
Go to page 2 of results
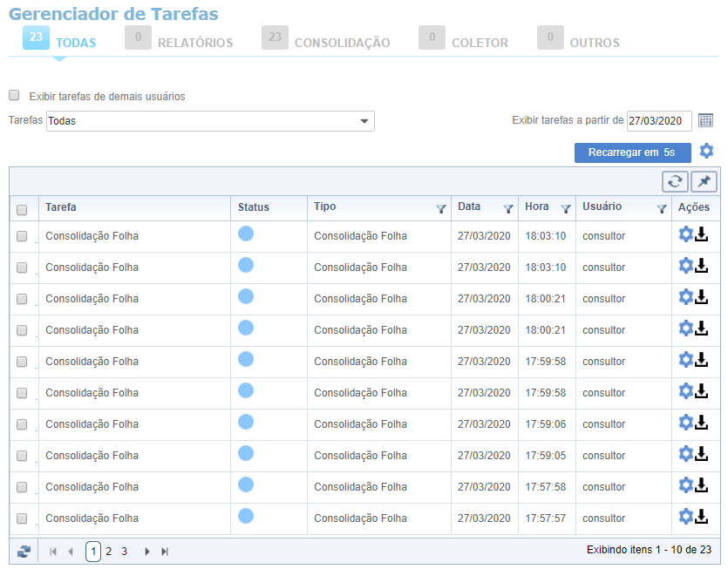coord(109,552)
